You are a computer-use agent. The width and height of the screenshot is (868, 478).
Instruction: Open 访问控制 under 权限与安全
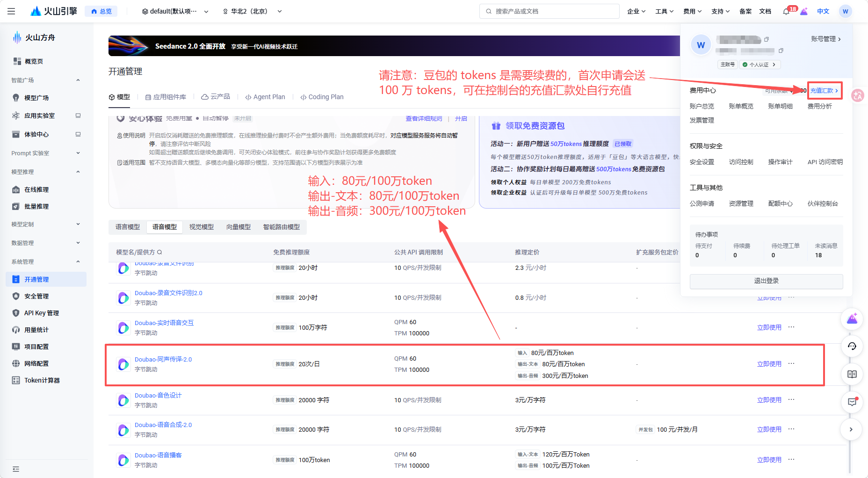(x=741, y=162)
